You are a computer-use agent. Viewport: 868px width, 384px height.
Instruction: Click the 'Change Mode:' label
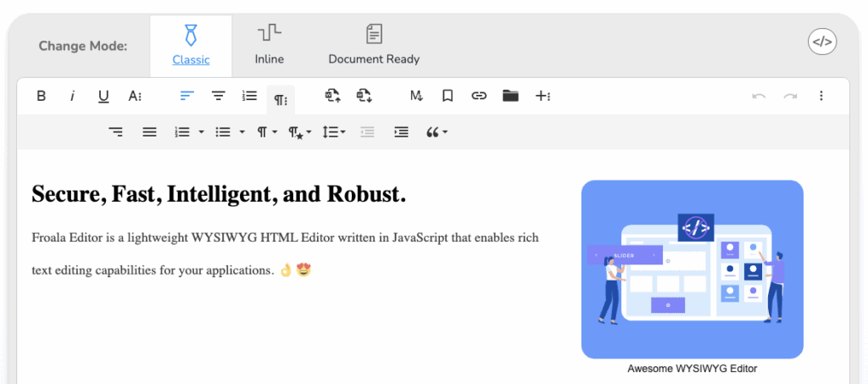coord(83,46)
